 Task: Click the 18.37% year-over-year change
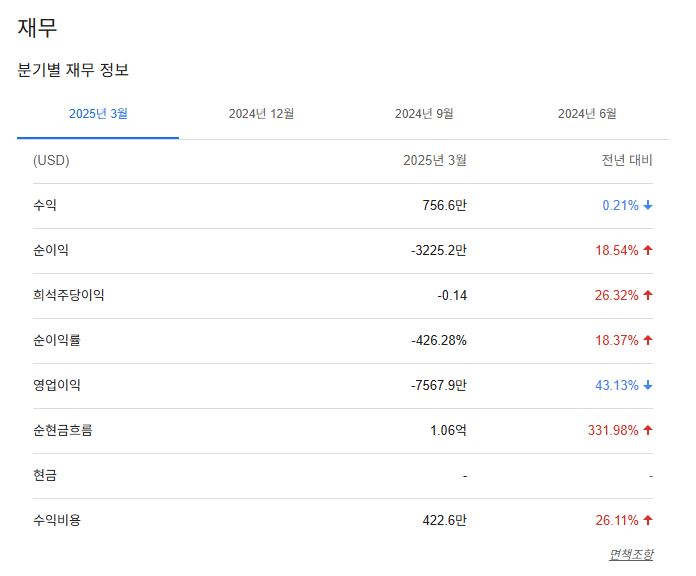(x=617, y=340)
